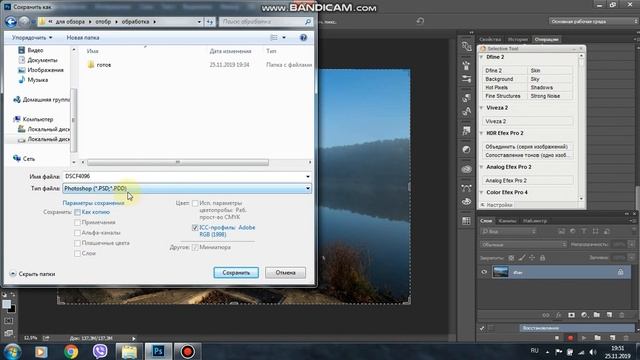Switch to the 'Каналы' tab
This screenshot has height=360, width=640.
pyautogui.click(x=507, y=221)
